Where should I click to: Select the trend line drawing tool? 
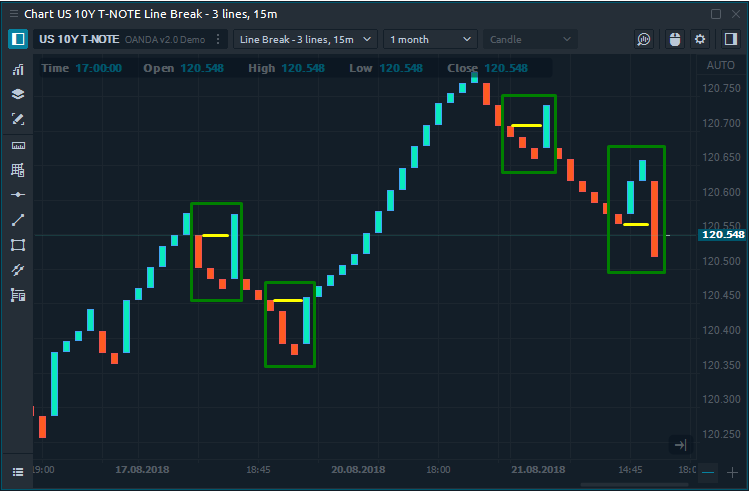click(x=17, y=220)
